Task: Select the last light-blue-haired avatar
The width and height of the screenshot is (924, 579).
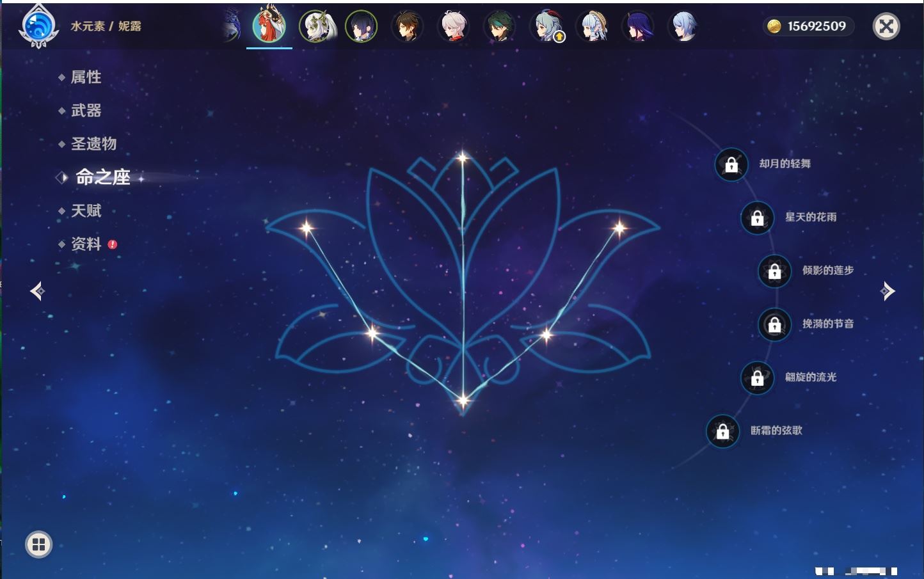Action: coord(684,26)
